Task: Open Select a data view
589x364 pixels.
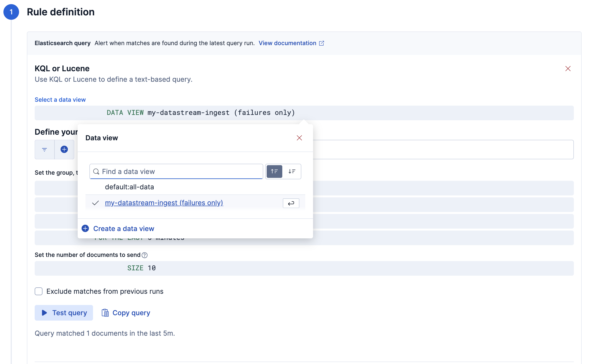Action: [60, 99]
